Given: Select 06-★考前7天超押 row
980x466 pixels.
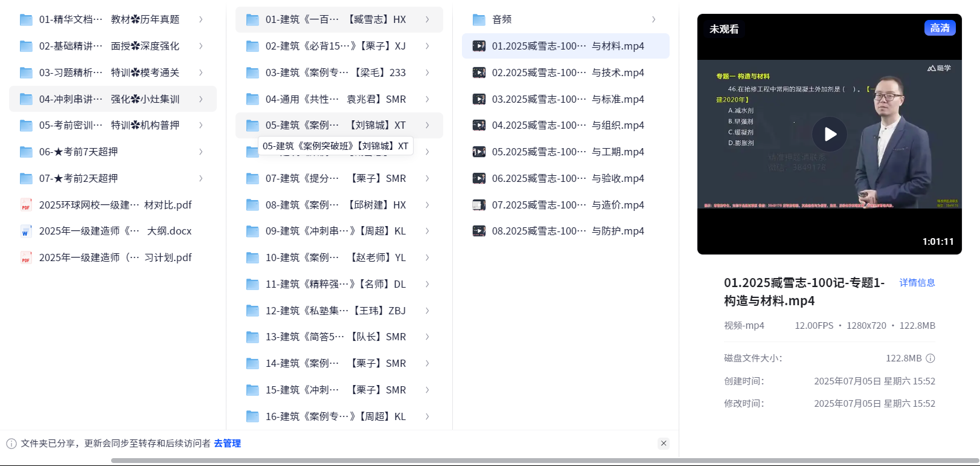Looking at the screenshot, I should [113, 152].
